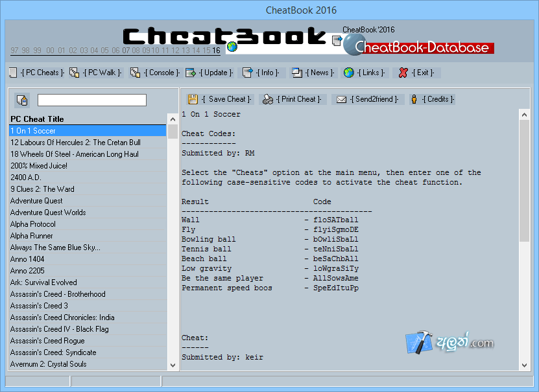Click the notepad icon next to CheatBook'2016
Screen dimensions: 539x392
(x=337, y=40)
